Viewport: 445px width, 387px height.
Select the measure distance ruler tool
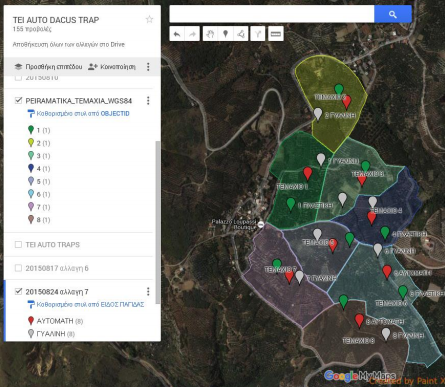click(x=276, y=34)
